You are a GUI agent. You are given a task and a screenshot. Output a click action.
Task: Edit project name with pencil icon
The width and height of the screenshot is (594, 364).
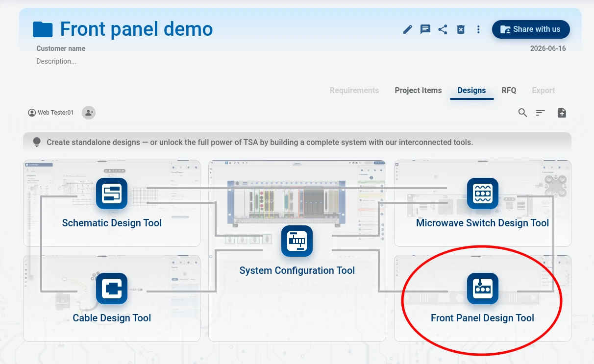[x=408, y=29]
